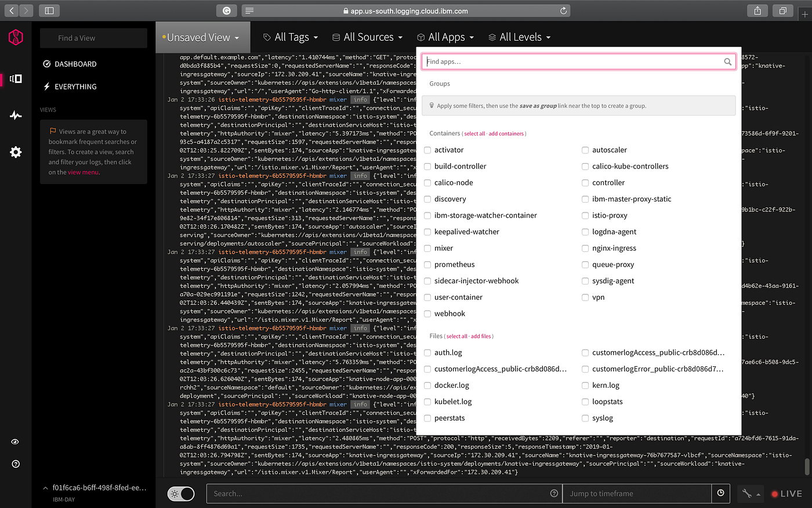This screenshot has height=508, width=812.
Task: Check the mixer container checkbox
Action: [427, 248]
